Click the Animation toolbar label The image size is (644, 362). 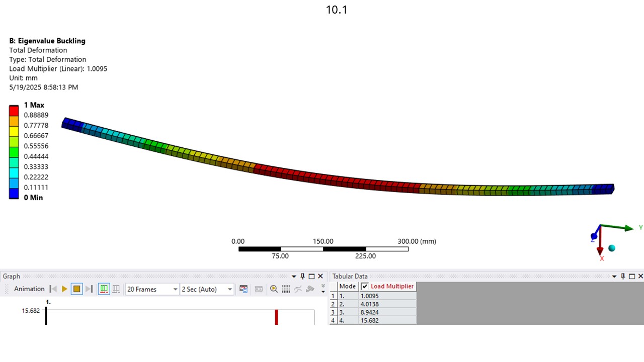click(29, 289)
